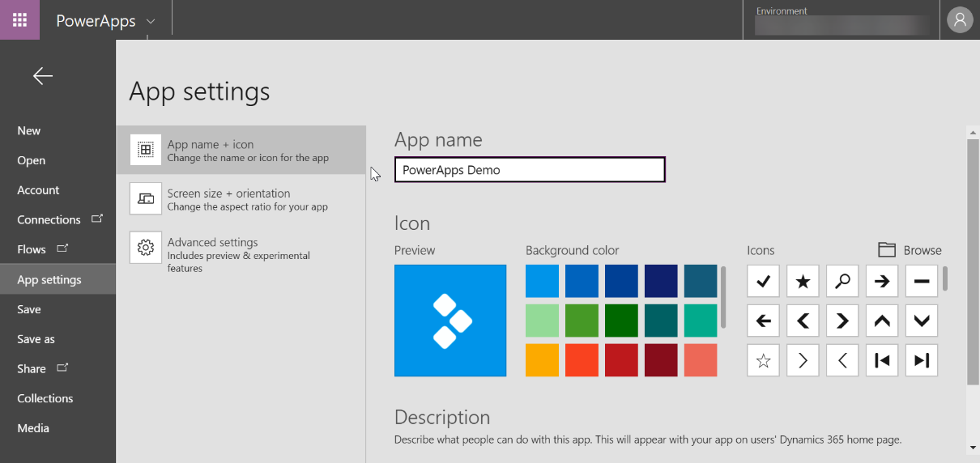This screenshot has height=463, width=980.
Task: Select the checkmark icon
Action: pos(763,281)
